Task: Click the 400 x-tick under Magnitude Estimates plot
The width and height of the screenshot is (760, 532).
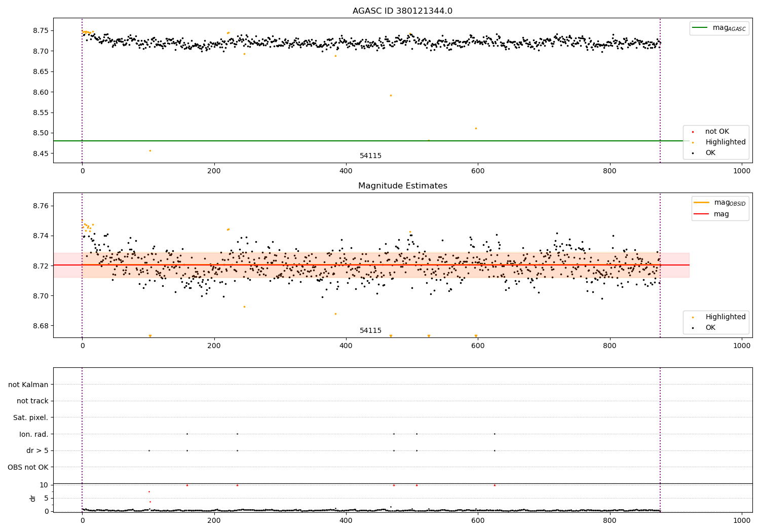Action: pos(346,346)
